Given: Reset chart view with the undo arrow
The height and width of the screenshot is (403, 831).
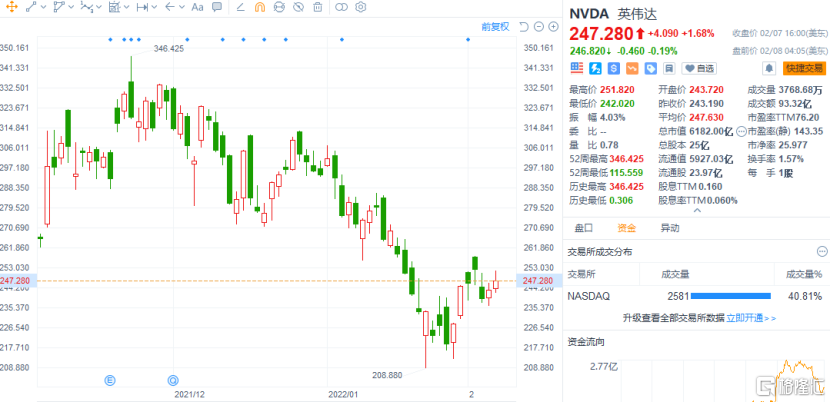Looking at the screenshot, I should pos(524,27).
